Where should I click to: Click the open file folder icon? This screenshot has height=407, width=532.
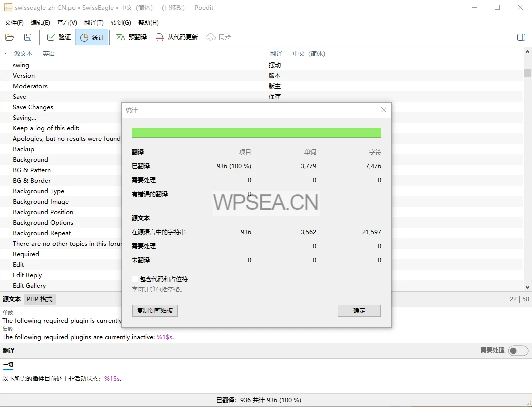click(x=10, y=37)
